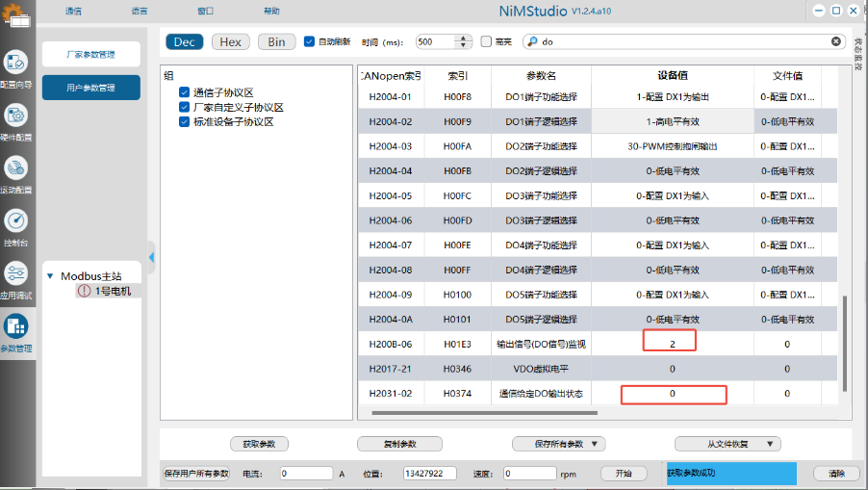Open the 运动配置 sidebar icon
This screenshot has height=490, width=868.
[16, 168]
